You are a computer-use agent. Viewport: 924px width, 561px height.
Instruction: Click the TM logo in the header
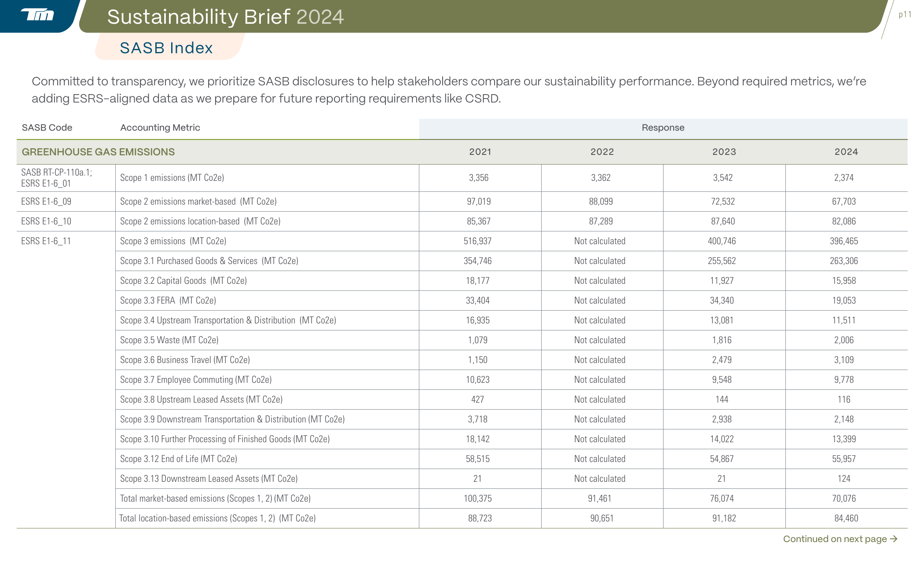pyautogui.click(x=38, y=15)
